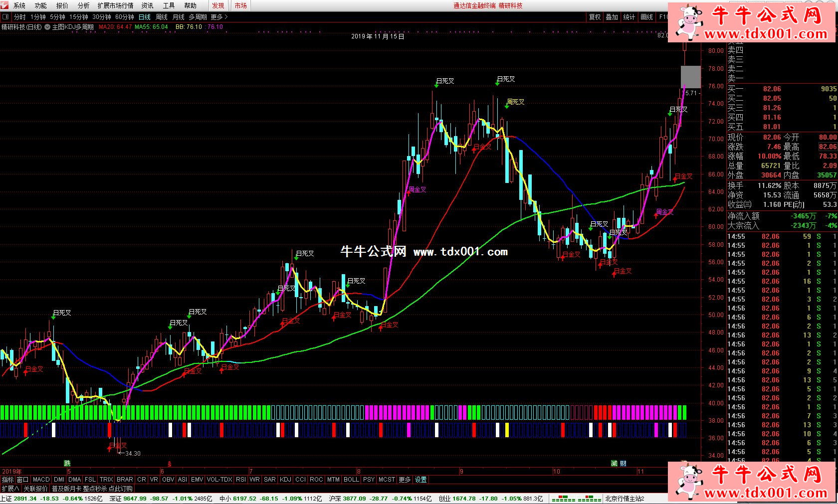
Task: Click the 发现 button
Action: (218, 5)
